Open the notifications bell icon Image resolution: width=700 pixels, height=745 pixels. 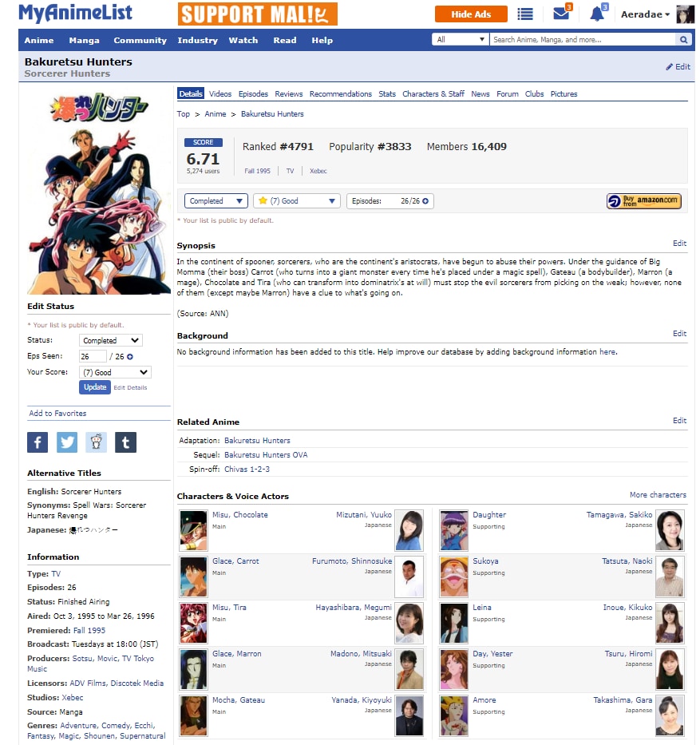(x=597, y=14)
